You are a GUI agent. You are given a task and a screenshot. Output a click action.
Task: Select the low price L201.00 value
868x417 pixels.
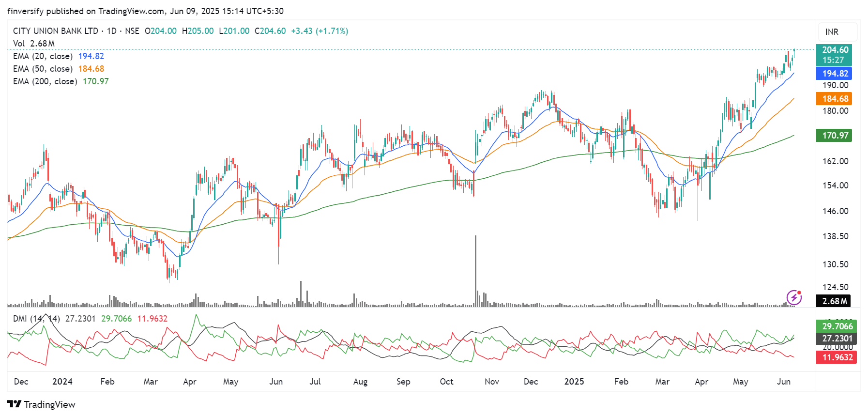coord(234,31)
